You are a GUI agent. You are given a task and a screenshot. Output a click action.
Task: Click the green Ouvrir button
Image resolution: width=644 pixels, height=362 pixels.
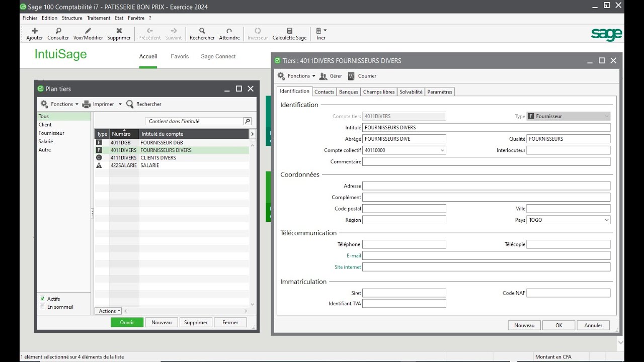coord(127,322)
